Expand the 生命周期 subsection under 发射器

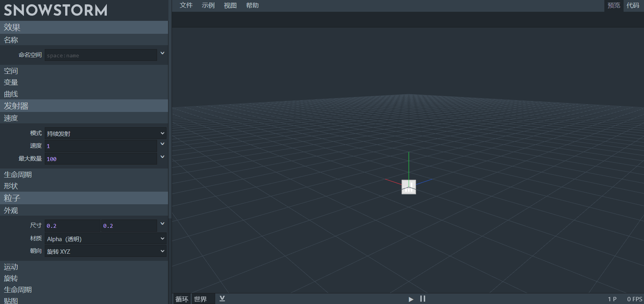(x=84, y=174)
